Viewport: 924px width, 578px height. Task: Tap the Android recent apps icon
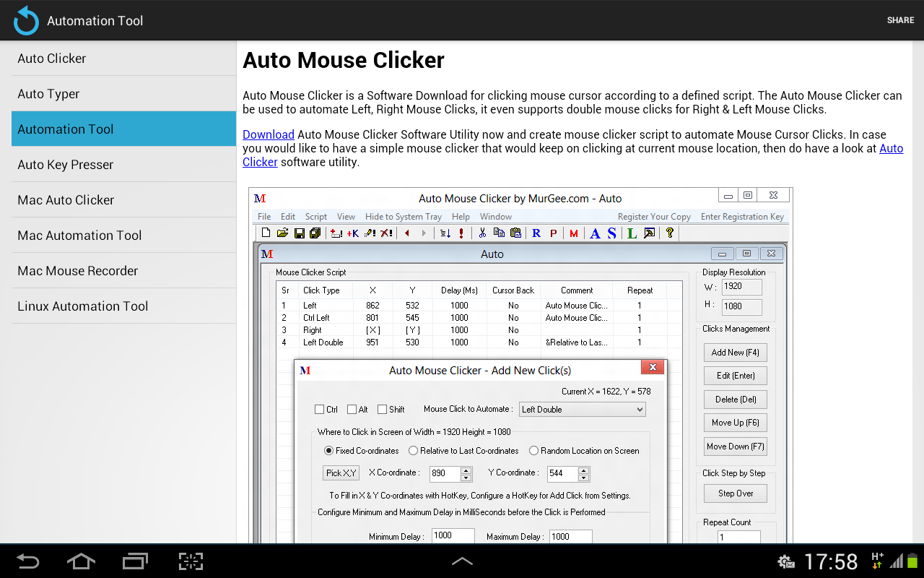click(x=135, y=561)
